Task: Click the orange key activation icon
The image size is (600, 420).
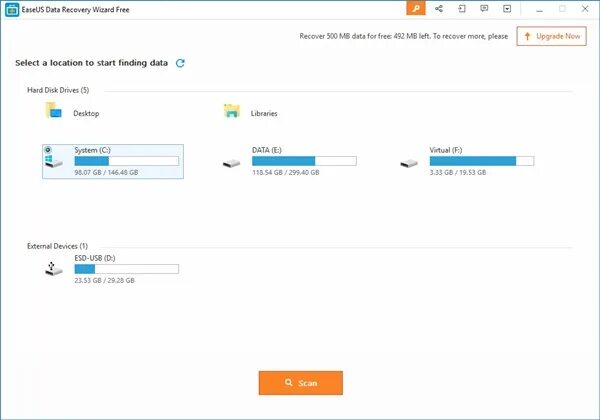Action: [x=416, y=8]
